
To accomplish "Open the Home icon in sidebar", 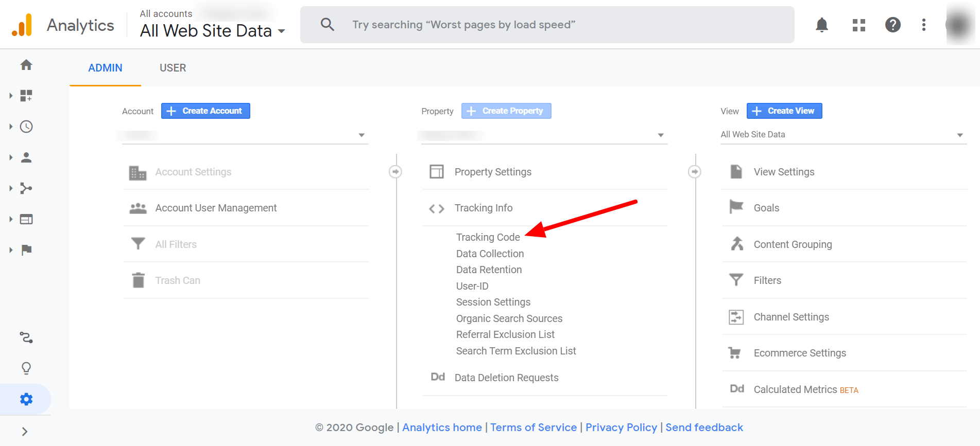I will pyautogui.click(x=26, y=65).
